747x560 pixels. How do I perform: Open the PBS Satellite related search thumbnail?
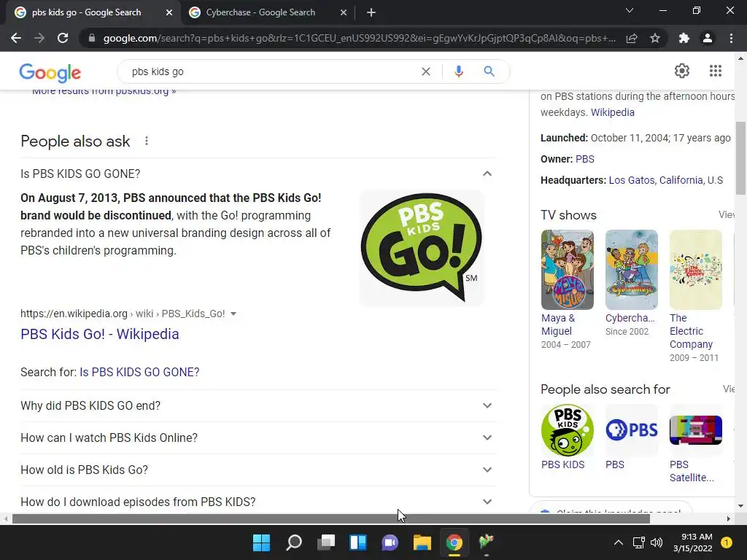(695, 430)
